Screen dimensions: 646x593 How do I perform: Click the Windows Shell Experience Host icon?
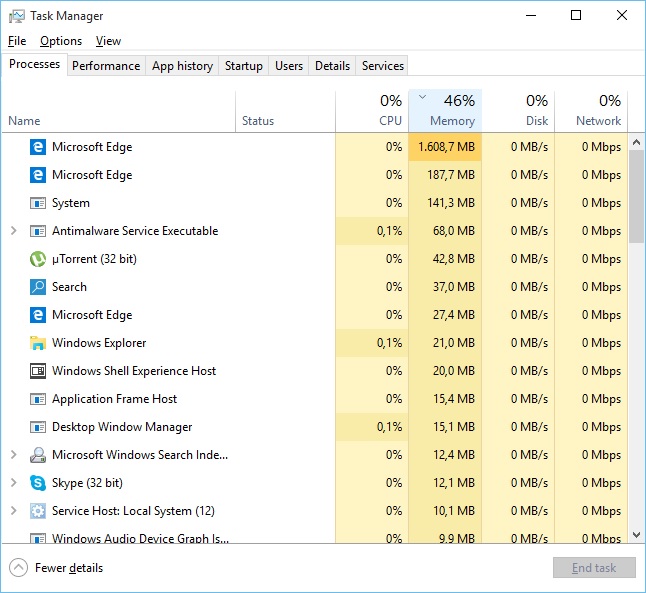[38, 371]
